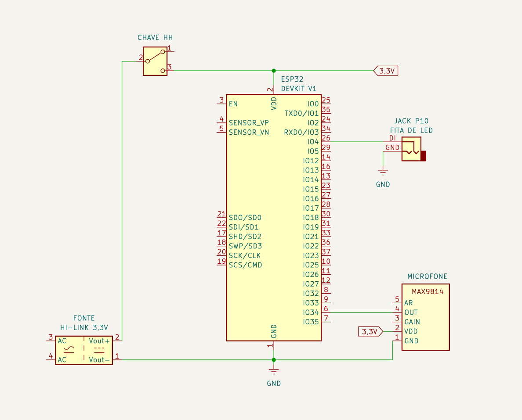522x420 pixels.
Task: Select the green junction dot above VDD pin
Action: tap(274, 71)
